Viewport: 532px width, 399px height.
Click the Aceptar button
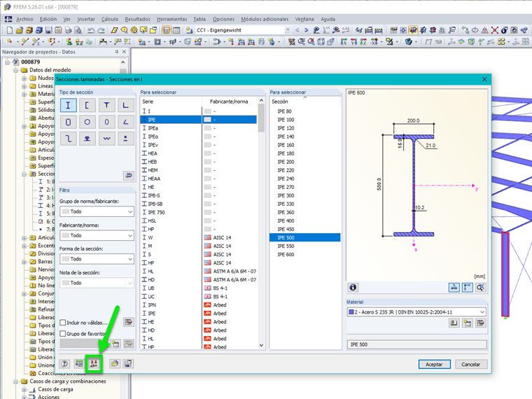[x=434, y=365]
